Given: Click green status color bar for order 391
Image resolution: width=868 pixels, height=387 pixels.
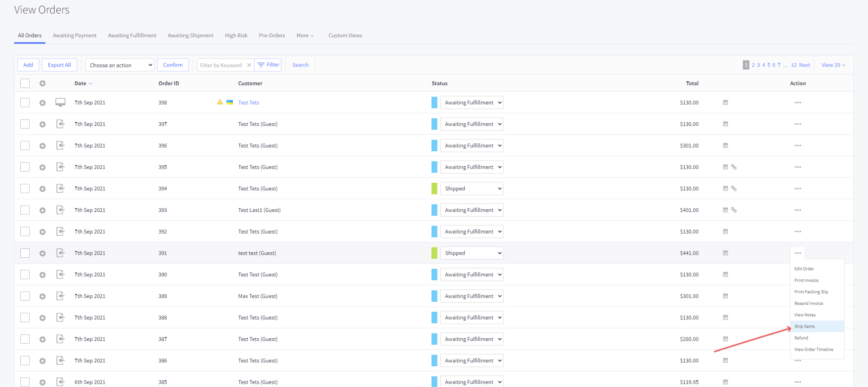Looking at the screenshot, I should coord(434,253).
